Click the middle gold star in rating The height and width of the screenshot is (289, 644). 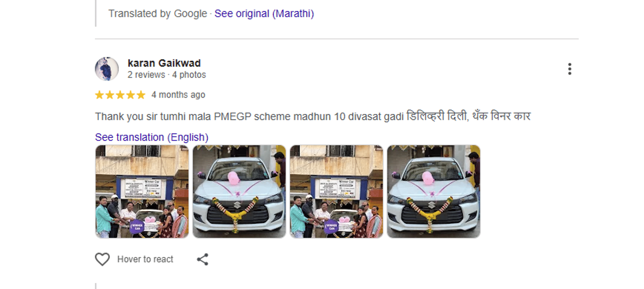point(120,95)
